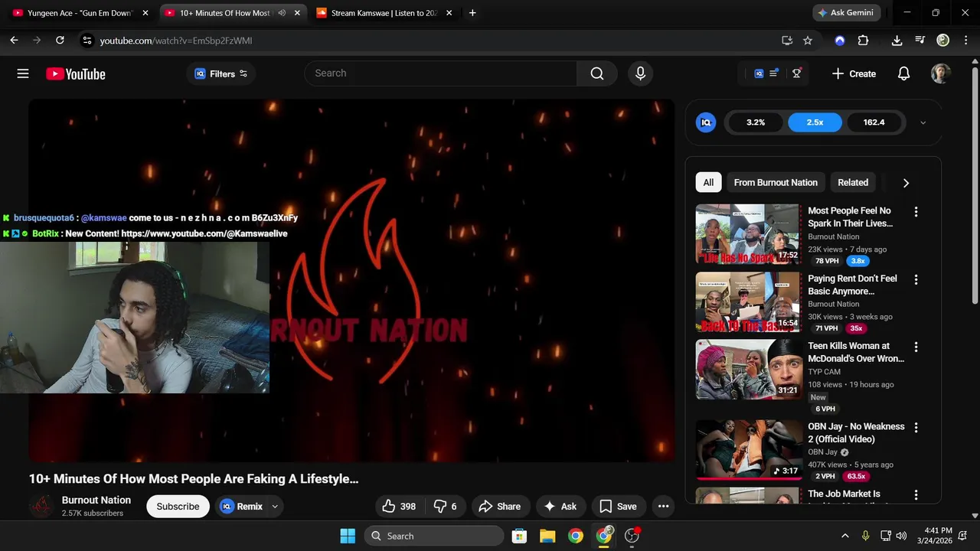Show hidden tray icons chevron
The image size is (980, 551).
(x=844, y=536)
